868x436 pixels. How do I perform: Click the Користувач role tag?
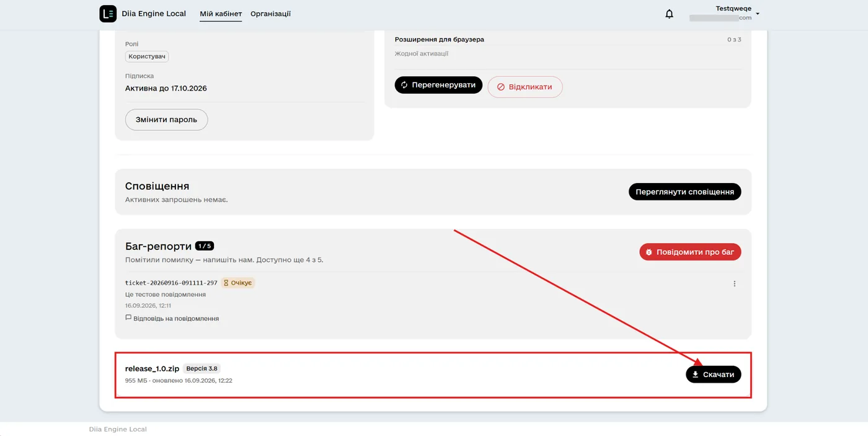[x=147, y=56]
